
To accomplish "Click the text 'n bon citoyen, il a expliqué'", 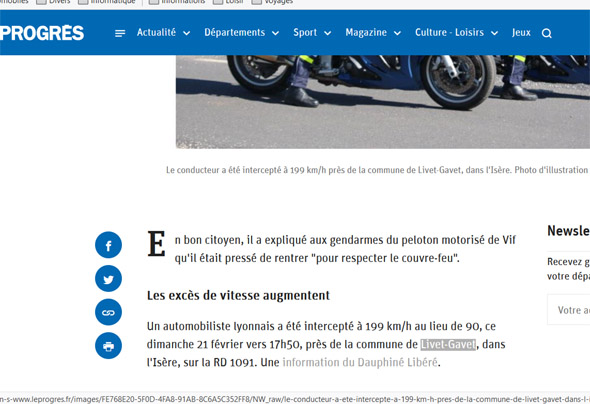I will click(x=252, y=240).
